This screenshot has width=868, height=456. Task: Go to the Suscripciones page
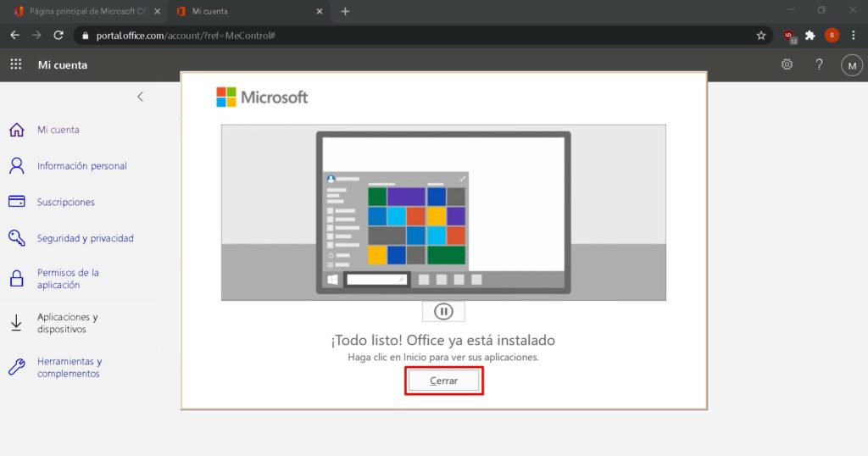pyautogui.click(x=65, y=203)
